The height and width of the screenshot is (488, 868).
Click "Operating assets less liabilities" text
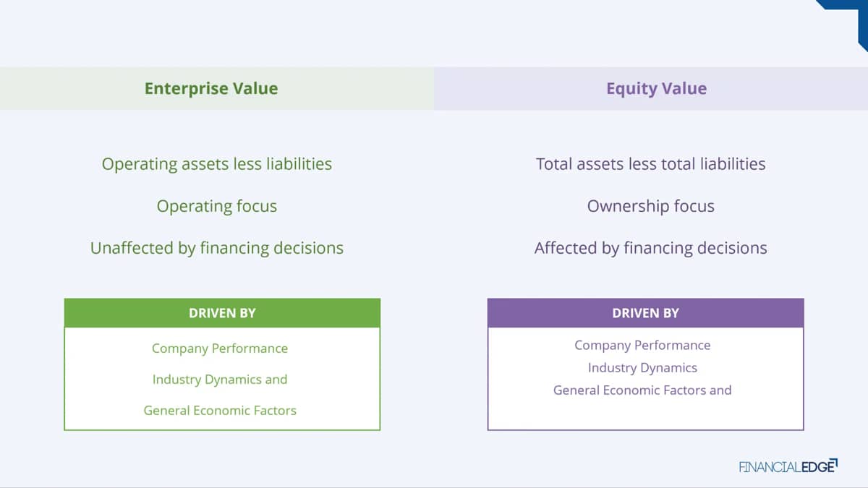click(x=217, y=164)
